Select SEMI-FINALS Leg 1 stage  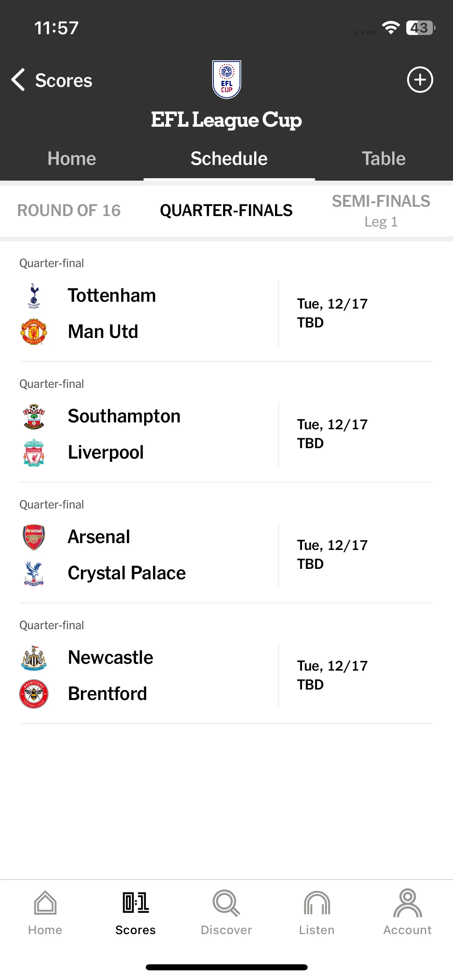point(381,211)
